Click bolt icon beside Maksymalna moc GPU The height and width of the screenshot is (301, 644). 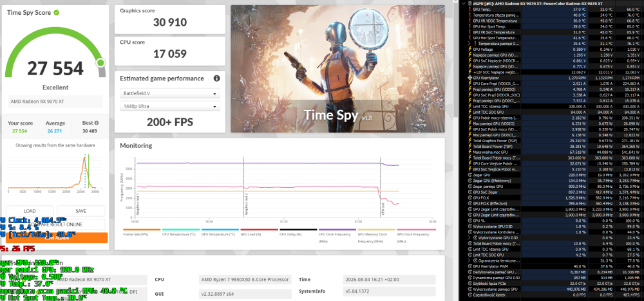tap(471, 152)
